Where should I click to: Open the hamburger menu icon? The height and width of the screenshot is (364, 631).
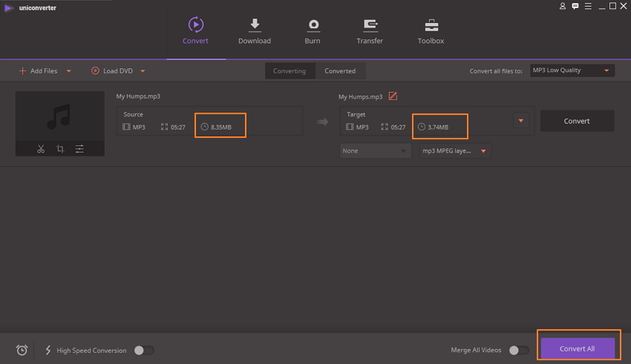click(x=588, y=6)
